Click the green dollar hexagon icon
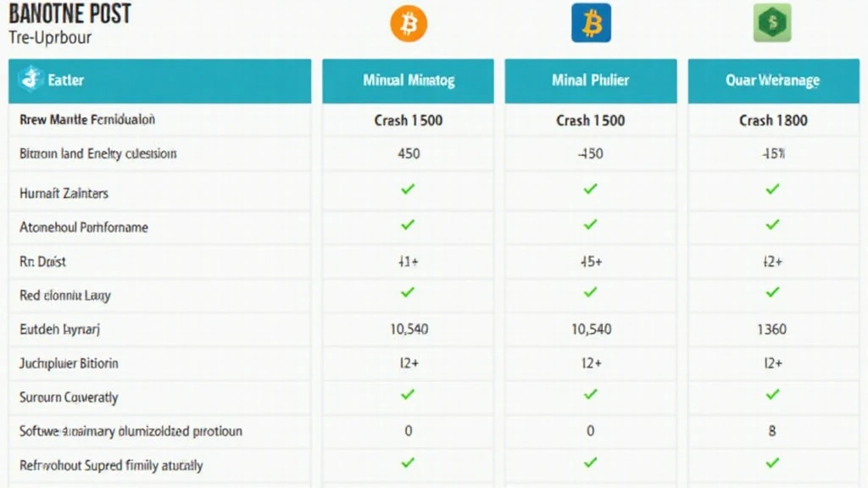 (772, 23)
